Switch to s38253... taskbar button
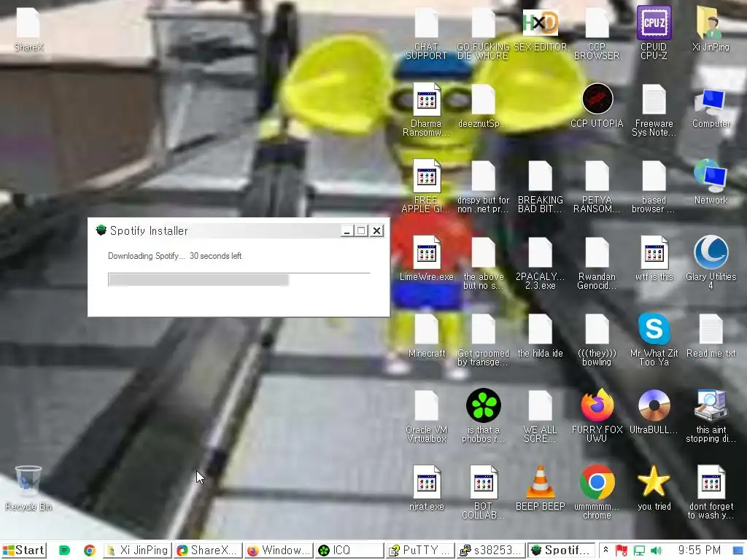The width and height of the screenshot is (747, 560). point(490,551)
